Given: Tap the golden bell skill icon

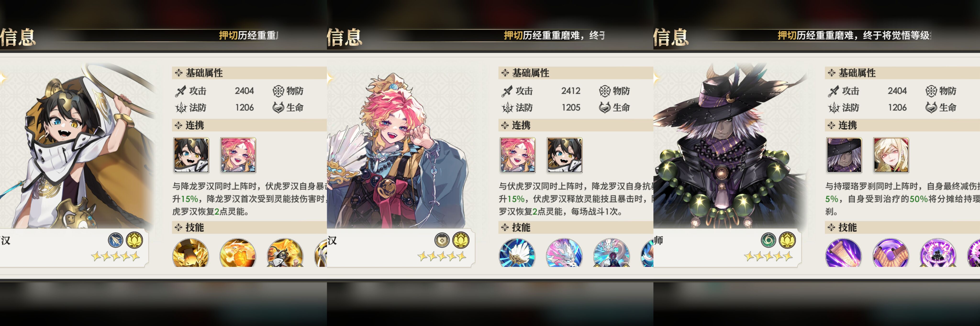Looking at the screenshot, I should (x=191, y=253).
